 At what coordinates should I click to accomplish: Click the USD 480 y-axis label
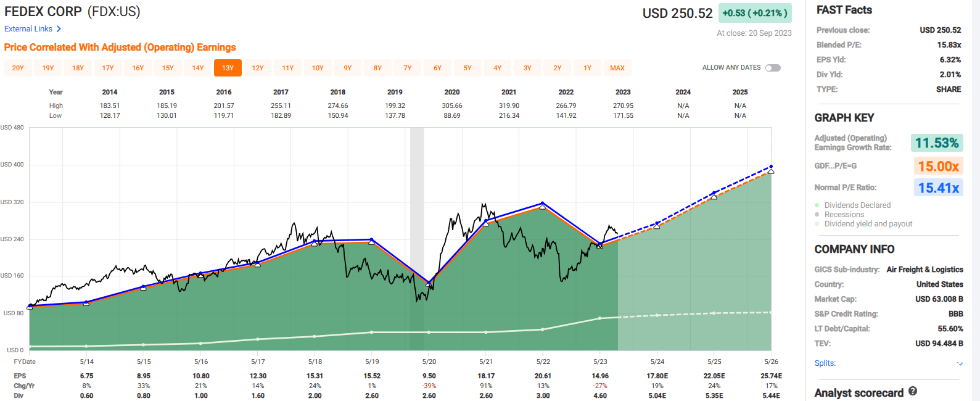(x=12, y=128)
